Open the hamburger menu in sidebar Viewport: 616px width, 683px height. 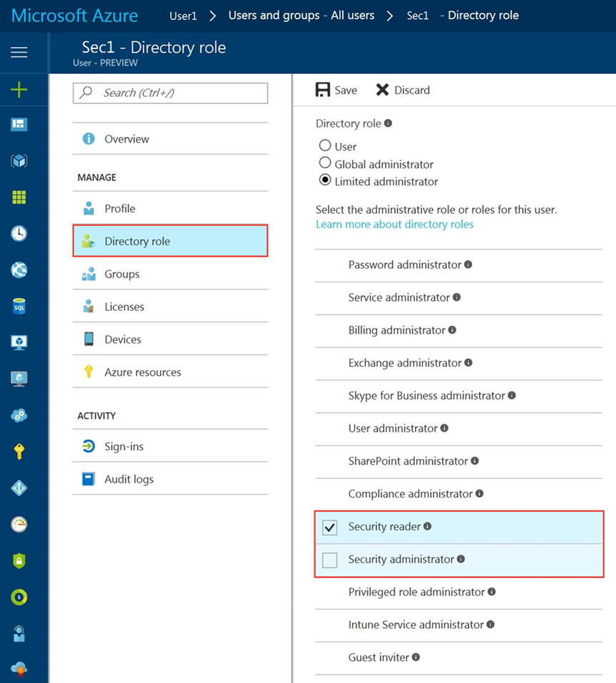tap(19, 52)
